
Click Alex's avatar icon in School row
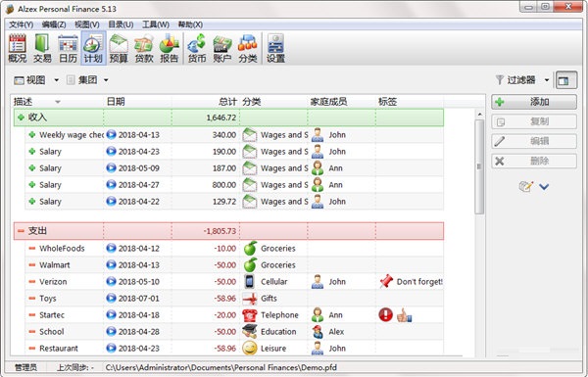point(318,331)
